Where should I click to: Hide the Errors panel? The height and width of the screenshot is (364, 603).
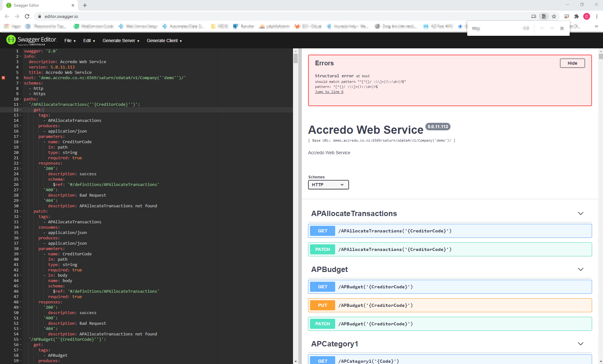572,63
